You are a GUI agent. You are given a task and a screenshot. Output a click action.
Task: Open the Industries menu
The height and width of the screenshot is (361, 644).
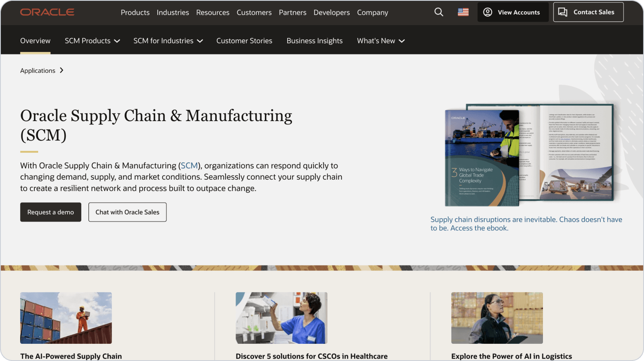point(173,13)
